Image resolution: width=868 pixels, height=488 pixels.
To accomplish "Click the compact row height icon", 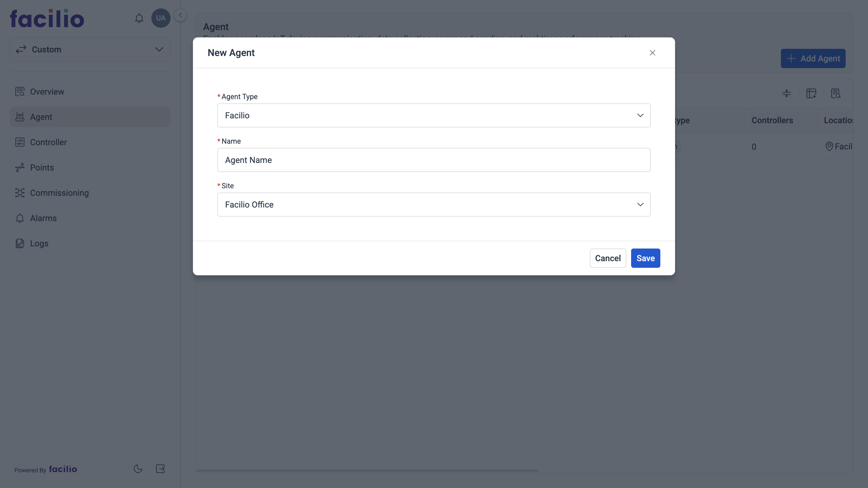I will pyautogui.click(x=786, y=94).
